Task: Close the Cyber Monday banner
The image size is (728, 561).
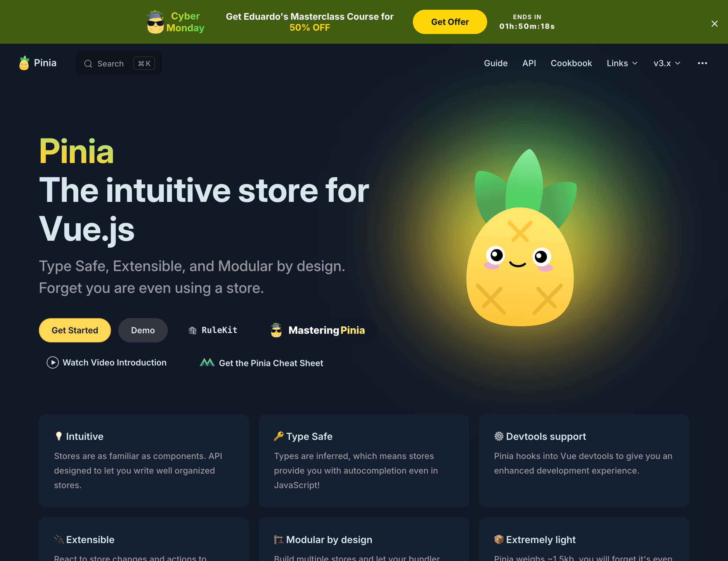Action: (x=714, y=24)
